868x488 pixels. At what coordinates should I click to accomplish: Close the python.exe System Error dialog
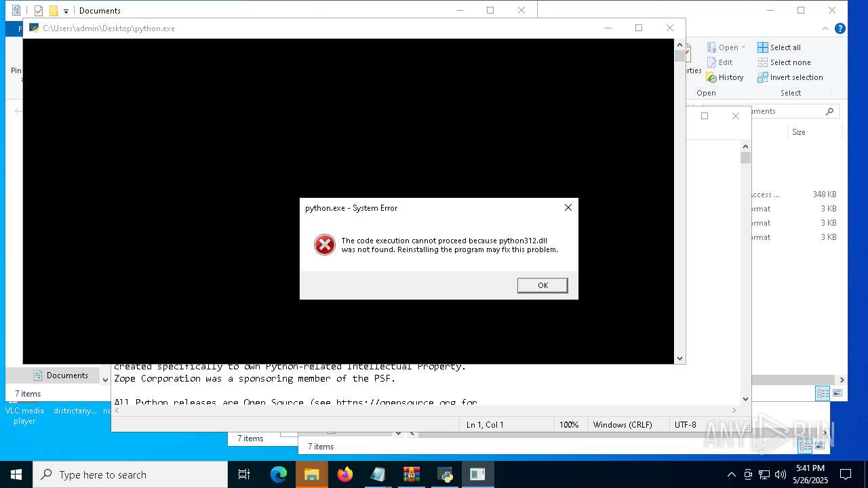[x=568, y=207]
